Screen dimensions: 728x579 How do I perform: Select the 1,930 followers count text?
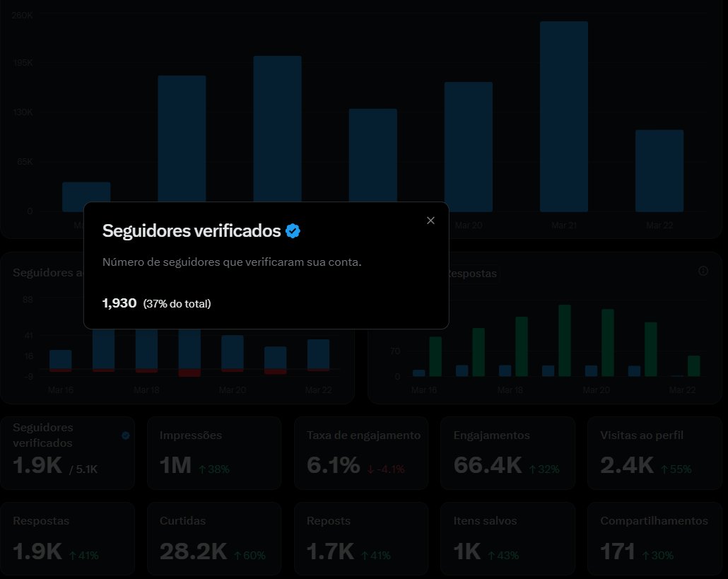pos(119,303)
